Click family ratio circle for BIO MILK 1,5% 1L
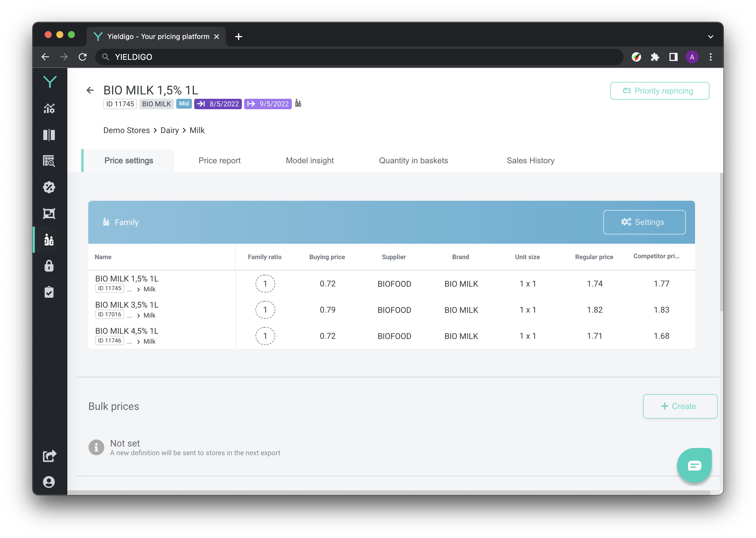This screenshot has width=756, height=538. coord(265,284)
